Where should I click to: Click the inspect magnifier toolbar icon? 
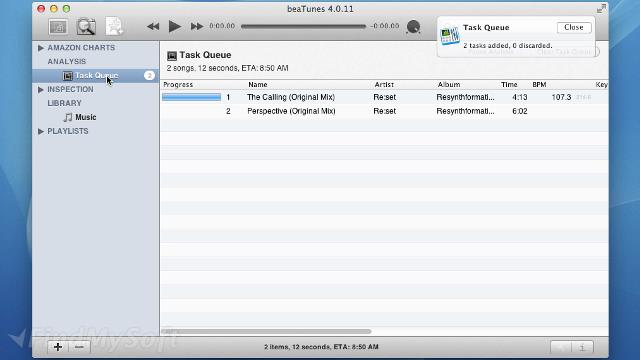pyautogui.click(x=86, y=27)
